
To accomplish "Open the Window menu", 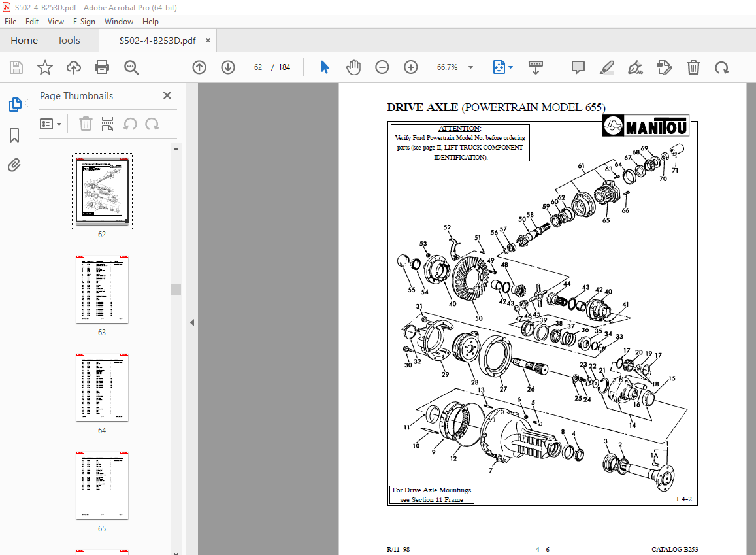I will coord(119,21).
